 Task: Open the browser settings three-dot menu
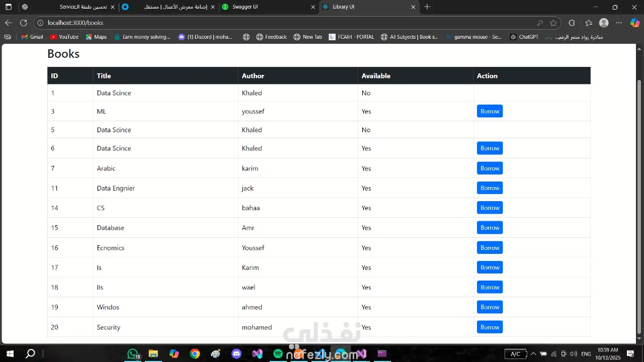pyautogui.click(x=619, y=23)
